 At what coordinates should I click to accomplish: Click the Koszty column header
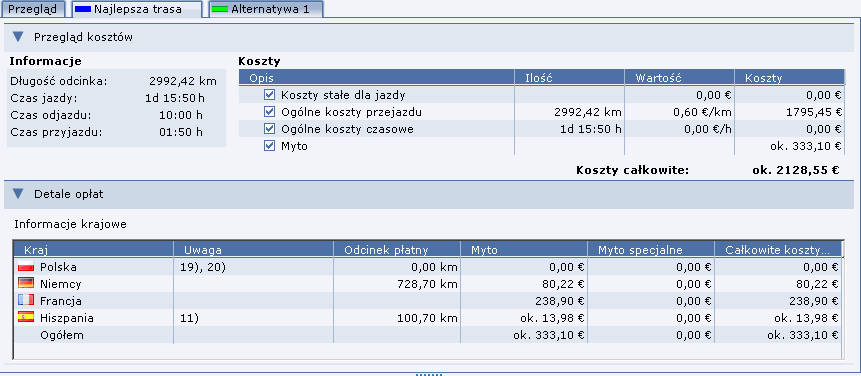(x=789, y=78)
